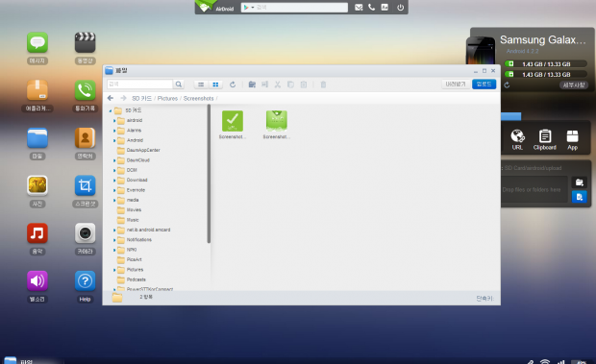Screen dimensions: 596x364
Task: Click the upload folder icon in toolbox
Action: coord(580,182)
